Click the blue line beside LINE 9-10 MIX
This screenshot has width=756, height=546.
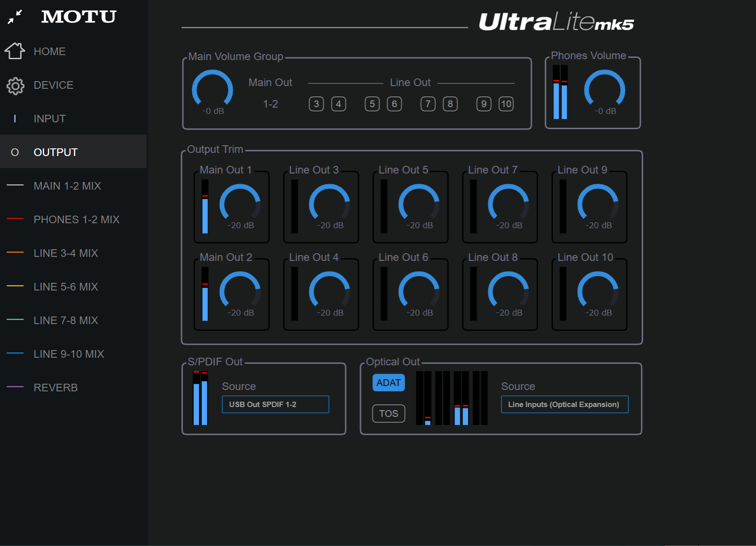coord(15,353)
